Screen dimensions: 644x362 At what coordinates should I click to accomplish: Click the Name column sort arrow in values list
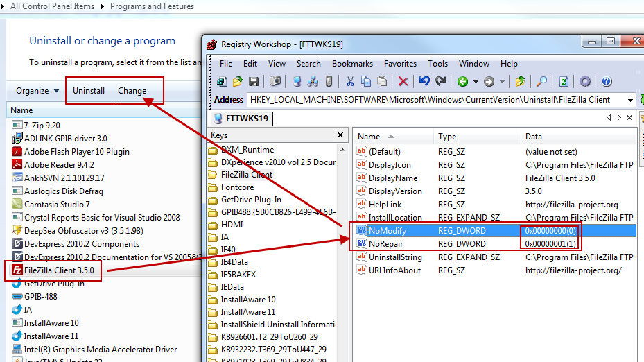391,137
